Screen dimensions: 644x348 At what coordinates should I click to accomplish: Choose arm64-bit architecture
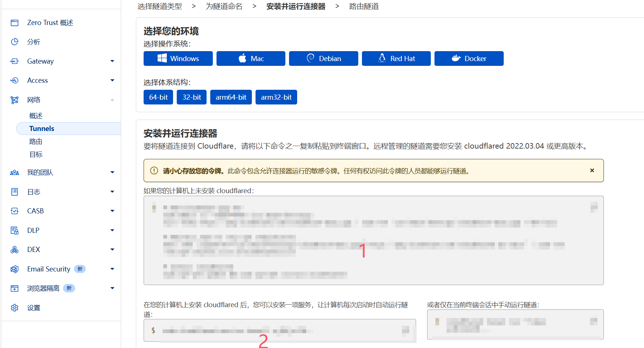[231, 97]
